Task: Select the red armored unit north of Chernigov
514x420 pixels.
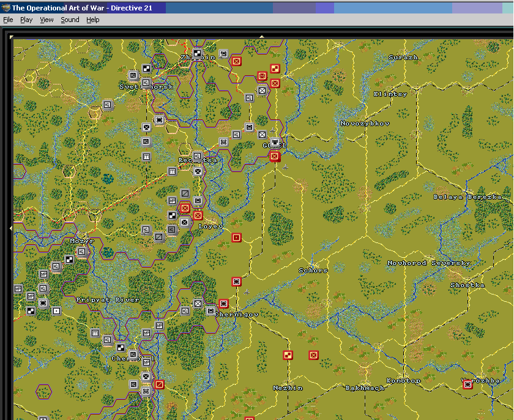Action: 236,282
